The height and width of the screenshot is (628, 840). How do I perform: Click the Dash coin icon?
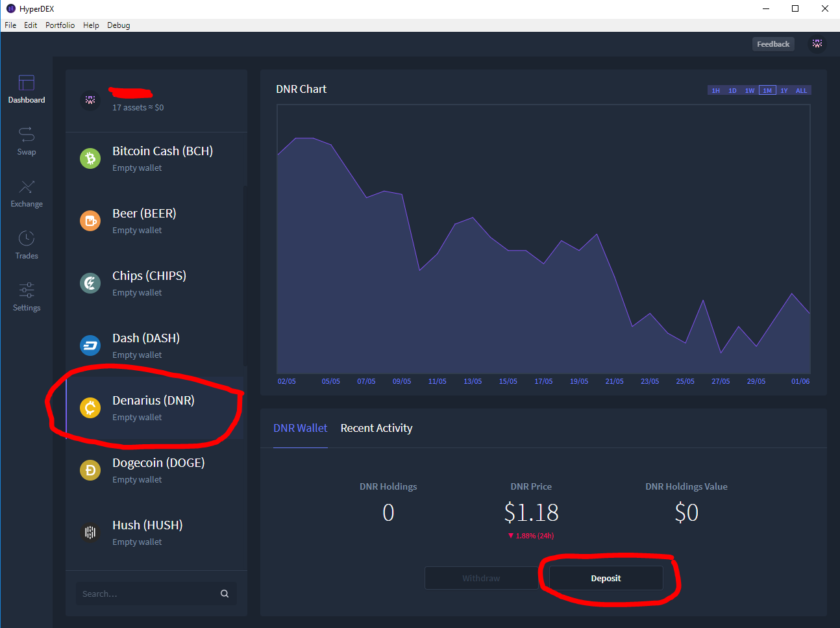point(90,345)
